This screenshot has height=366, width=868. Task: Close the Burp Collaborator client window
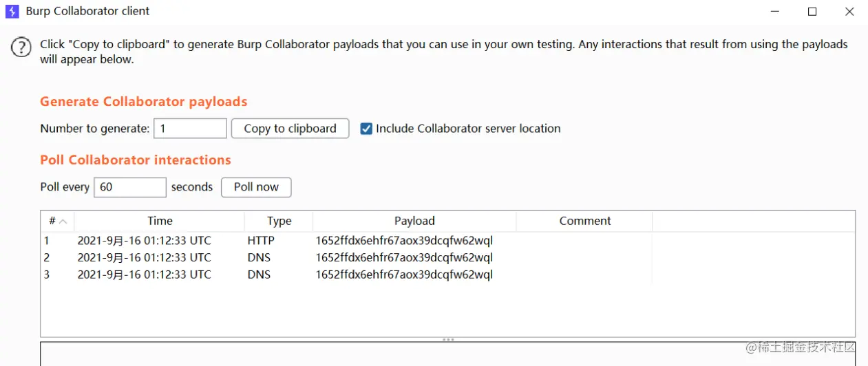[849, 12]
